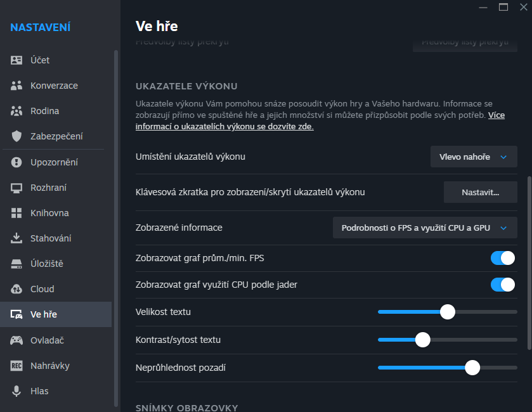Switch to the Cloud settings section
532x412 pixels.
[42, 289]
